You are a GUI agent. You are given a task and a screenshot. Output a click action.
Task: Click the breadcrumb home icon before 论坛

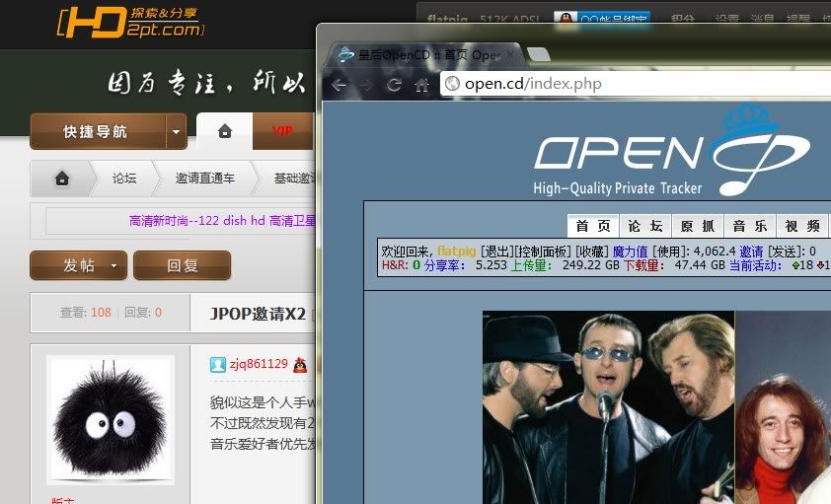(62, 179)
